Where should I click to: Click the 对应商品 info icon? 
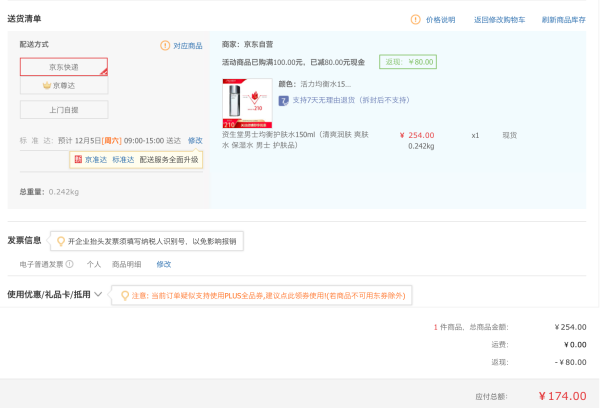pyautogui.click(x=165, y=46)
